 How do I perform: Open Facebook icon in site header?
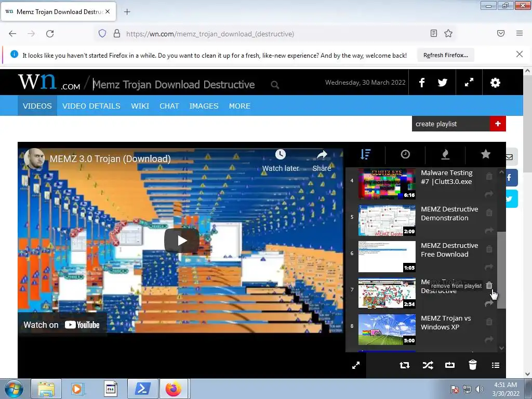422,83
